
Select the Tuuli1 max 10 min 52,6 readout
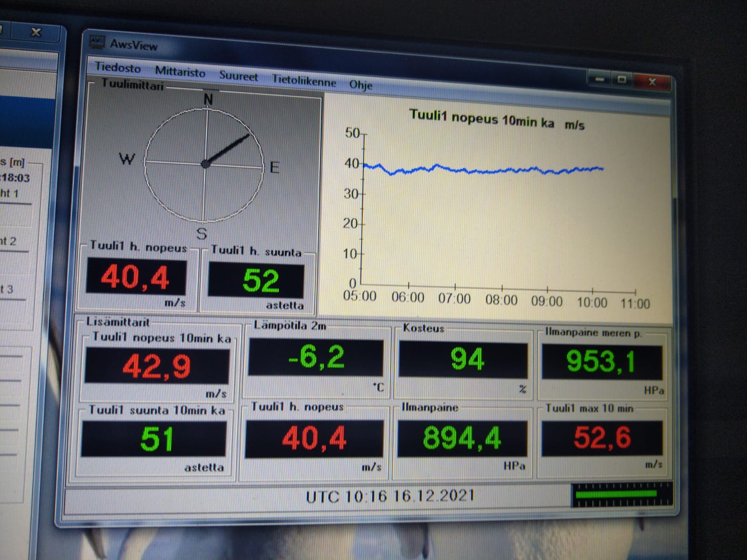(602, 438)
